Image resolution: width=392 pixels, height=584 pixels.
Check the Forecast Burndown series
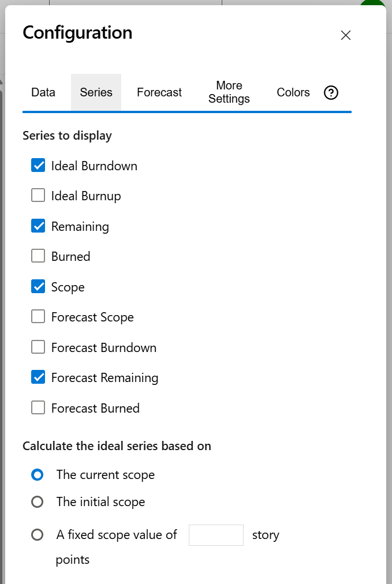(38, 347)
